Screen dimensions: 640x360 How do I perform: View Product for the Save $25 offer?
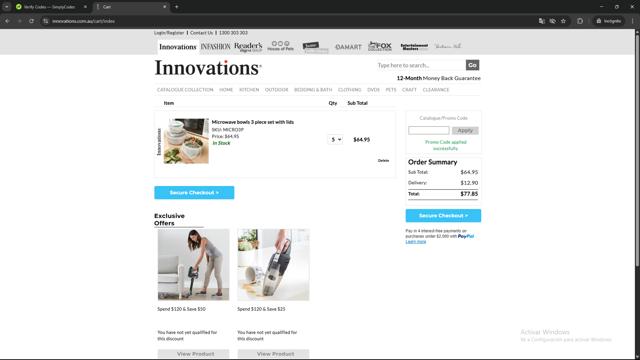(273, 354)
